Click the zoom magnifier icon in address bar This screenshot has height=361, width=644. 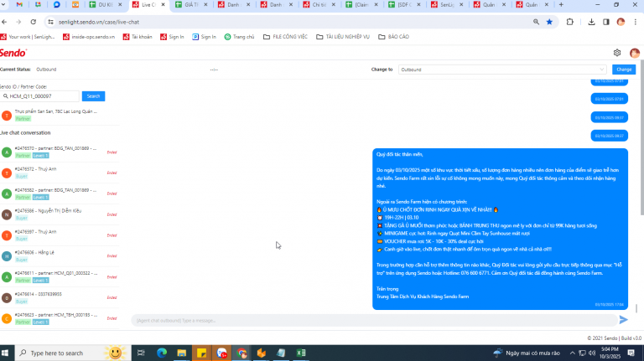point(536,22)
